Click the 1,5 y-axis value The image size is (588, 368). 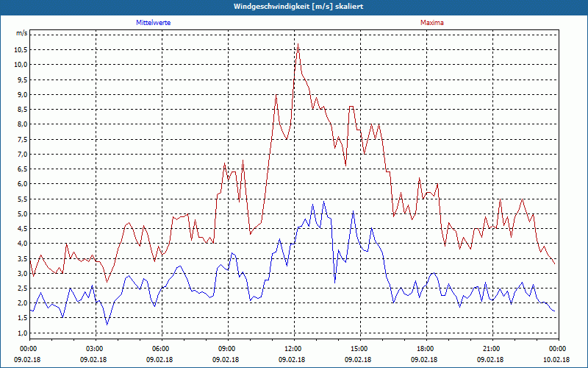pyautogui.click(x=22, y=318)
